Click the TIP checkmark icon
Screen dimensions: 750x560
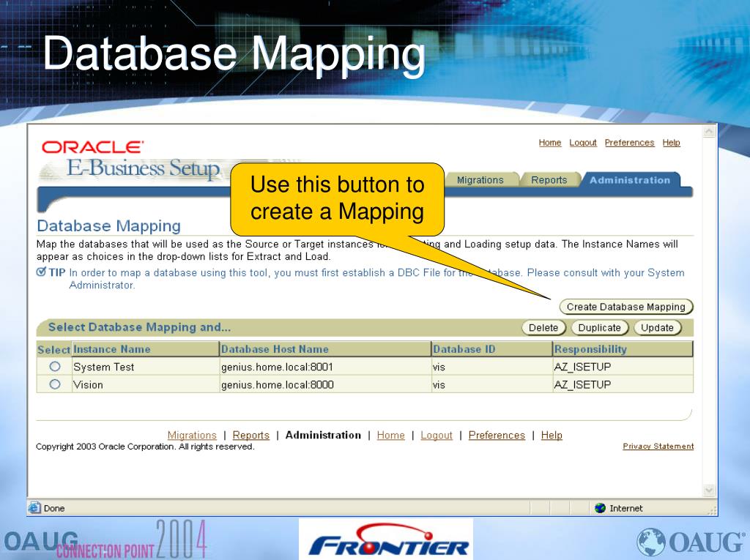41,272
